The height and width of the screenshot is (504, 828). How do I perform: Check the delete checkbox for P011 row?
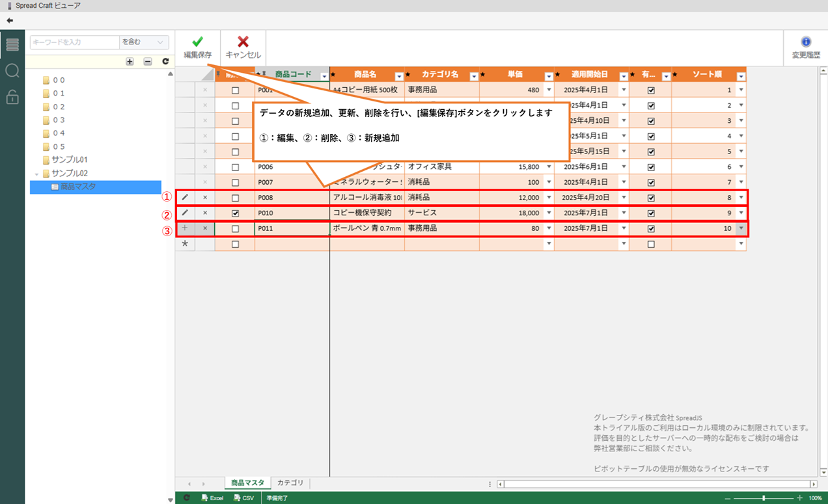click(x=236, y=228)
